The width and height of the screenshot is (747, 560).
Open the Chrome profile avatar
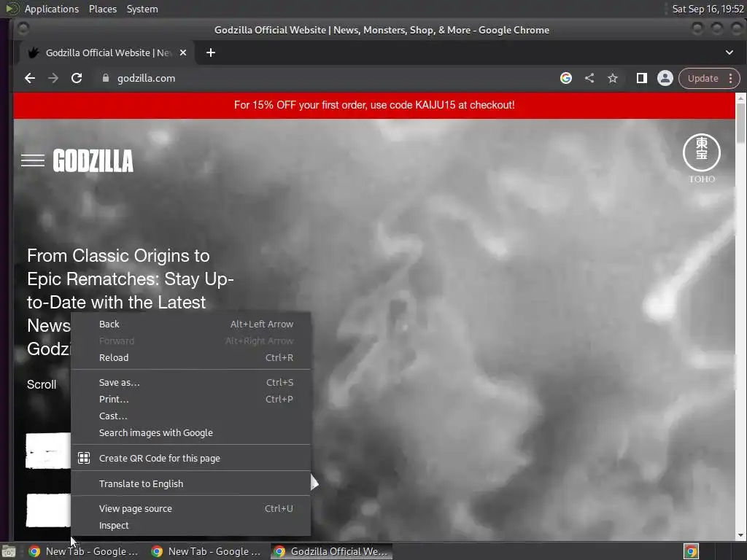[x=665, y=78]
